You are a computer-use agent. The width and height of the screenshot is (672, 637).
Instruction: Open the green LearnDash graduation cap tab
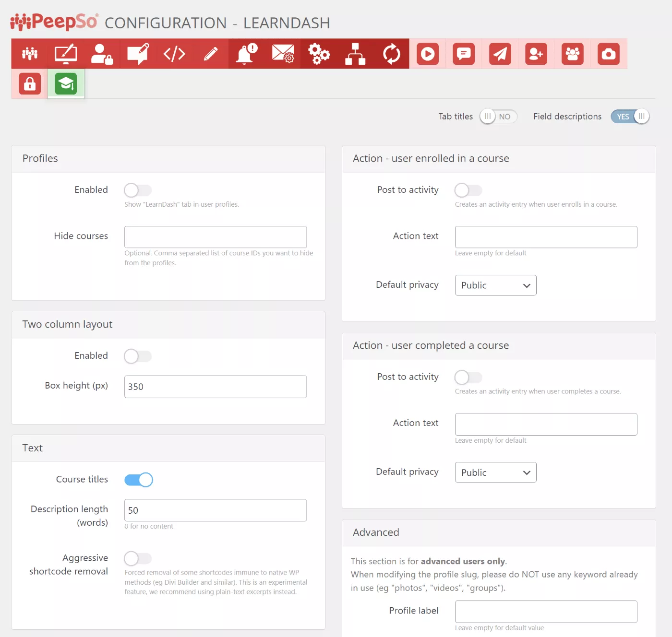point(66,83)
